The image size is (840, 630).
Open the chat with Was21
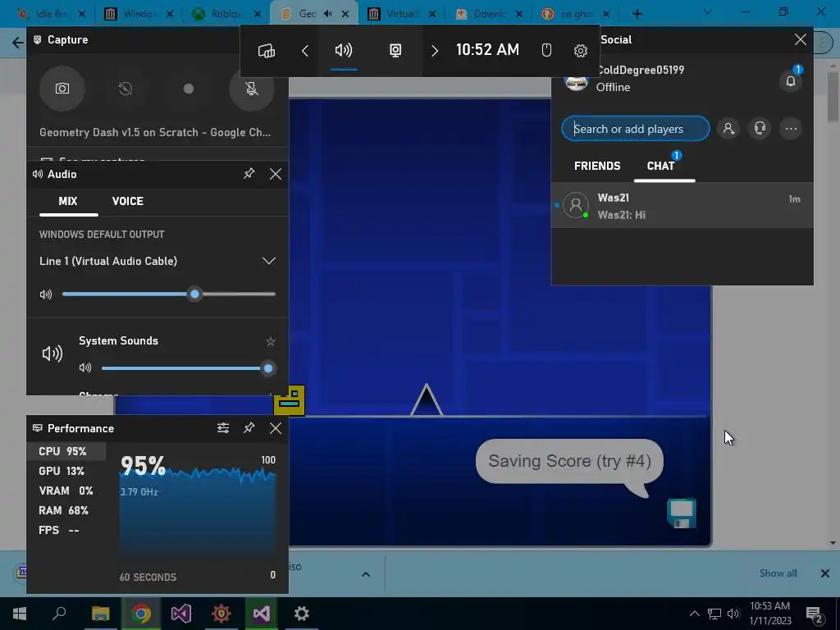[682, 206]
